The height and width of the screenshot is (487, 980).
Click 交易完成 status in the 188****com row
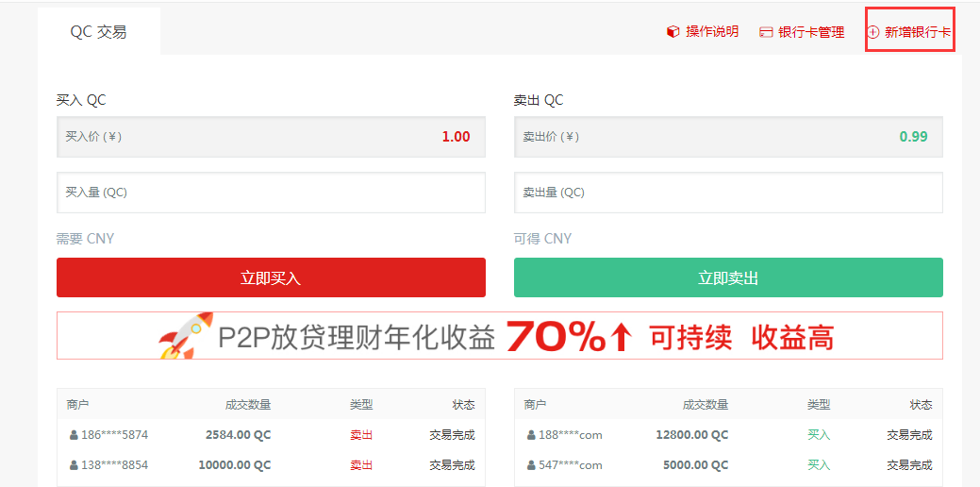click(x=909, y=435)
